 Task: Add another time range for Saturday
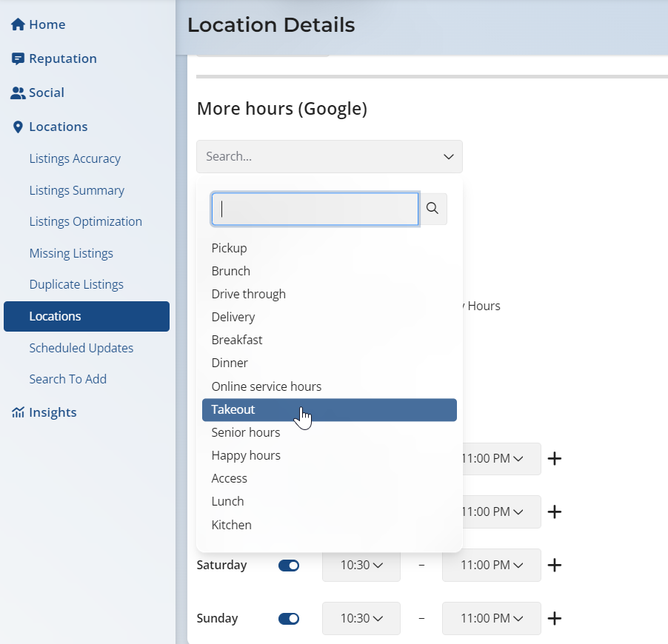click(554, 566)
